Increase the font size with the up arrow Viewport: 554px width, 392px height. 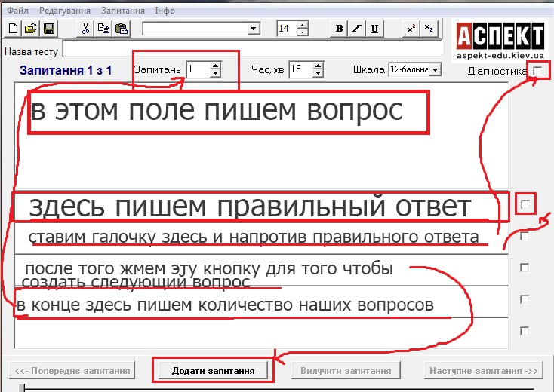tap(303, 25)
